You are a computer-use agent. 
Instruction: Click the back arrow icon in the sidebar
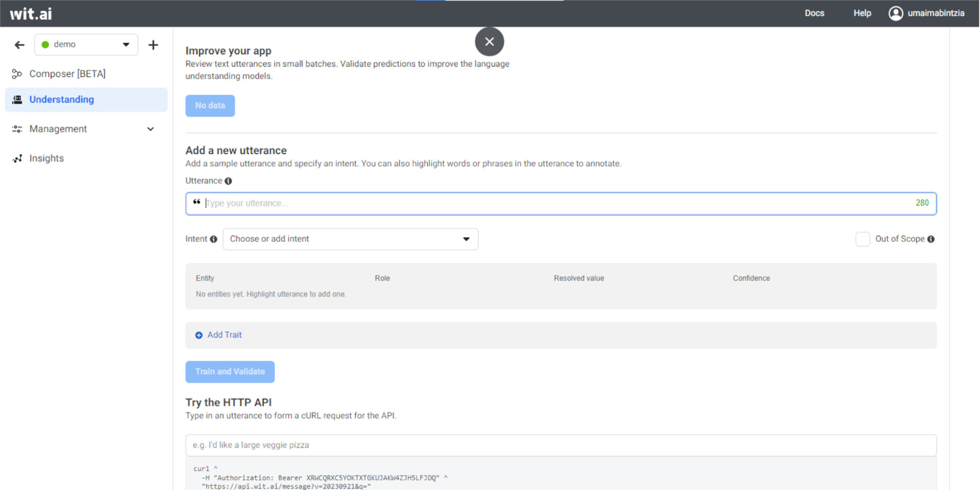[x=19, y=45]
